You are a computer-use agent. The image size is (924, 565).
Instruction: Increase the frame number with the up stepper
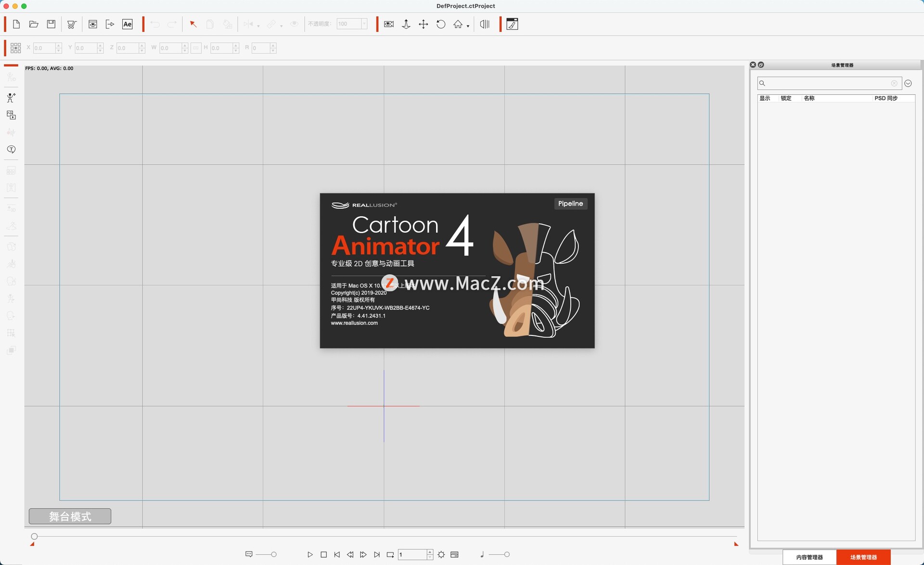[430, 552]
